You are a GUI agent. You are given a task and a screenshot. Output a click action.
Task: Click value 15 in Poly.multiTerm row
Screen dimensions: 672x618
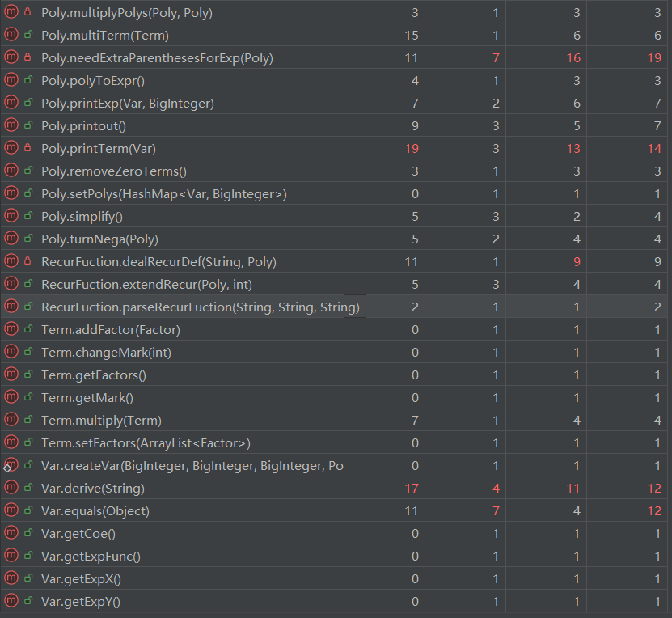(412, 35)
